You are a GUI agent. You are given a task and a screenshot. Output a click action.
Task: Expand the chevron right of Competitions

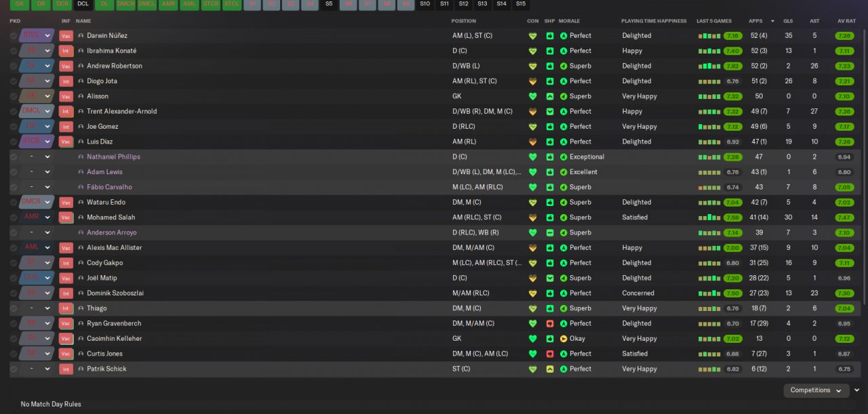pos(857,390)
